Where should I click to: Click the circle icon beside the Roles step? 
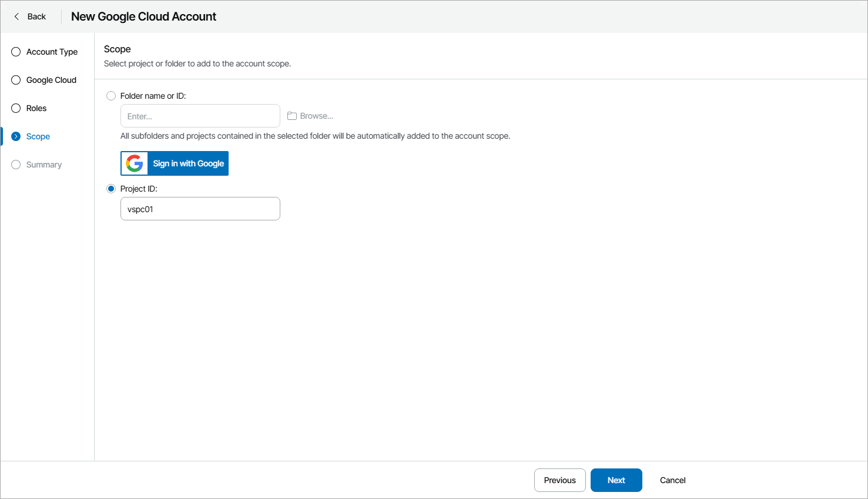[x=15, y=108]
